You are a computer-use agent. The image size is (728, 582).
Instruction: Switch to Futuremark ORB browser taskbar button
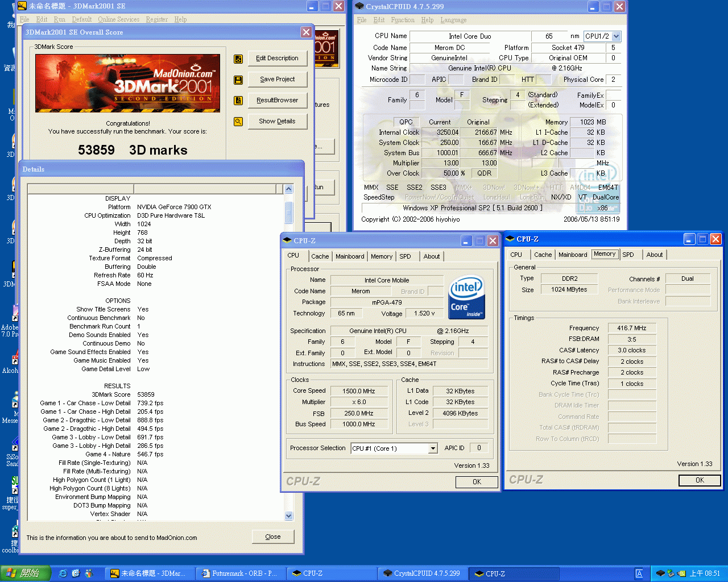(x=242, y=573)
